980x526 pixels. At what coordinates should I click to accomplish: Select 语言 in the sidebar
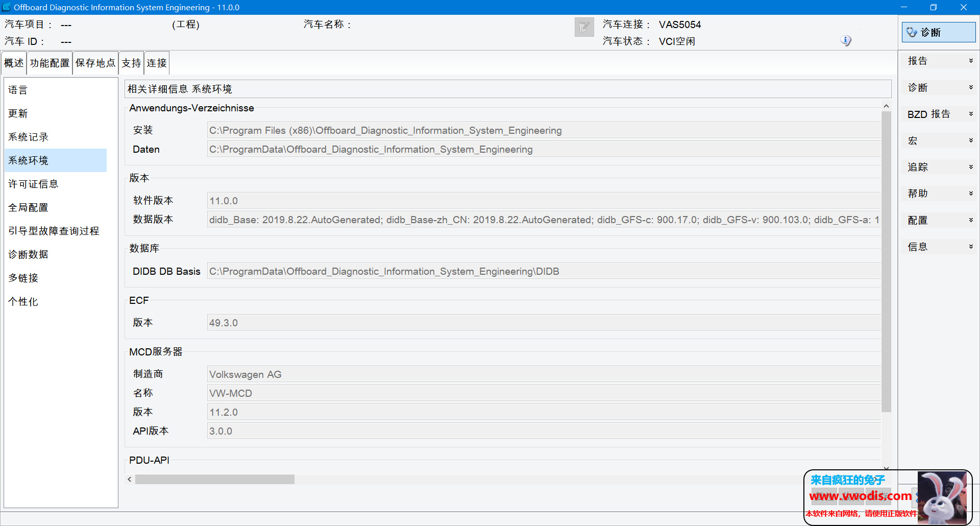(18, 90)
